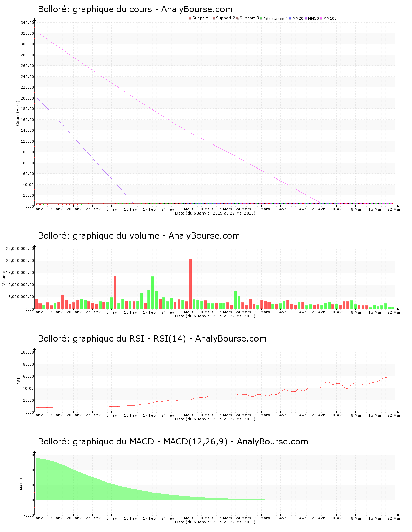Select the 'Support 1' legend label

tap(202, 18)
